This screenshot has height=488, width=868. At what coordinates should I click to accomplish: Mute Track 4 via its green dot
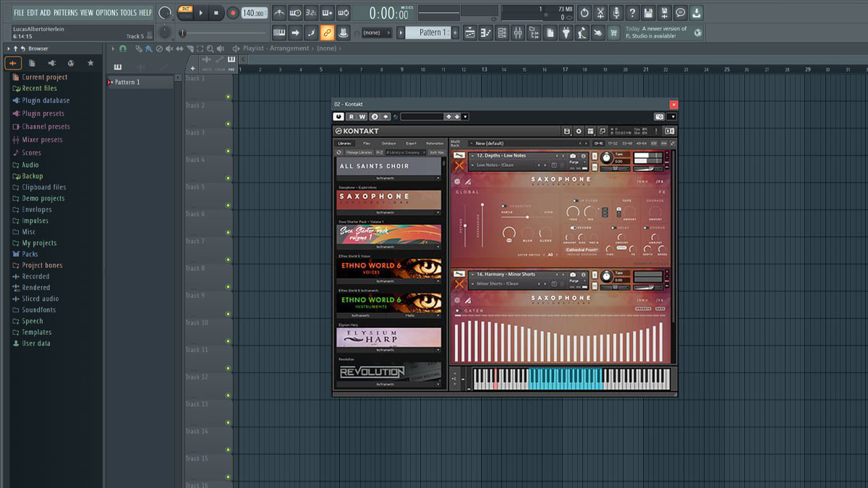[228, 178]
